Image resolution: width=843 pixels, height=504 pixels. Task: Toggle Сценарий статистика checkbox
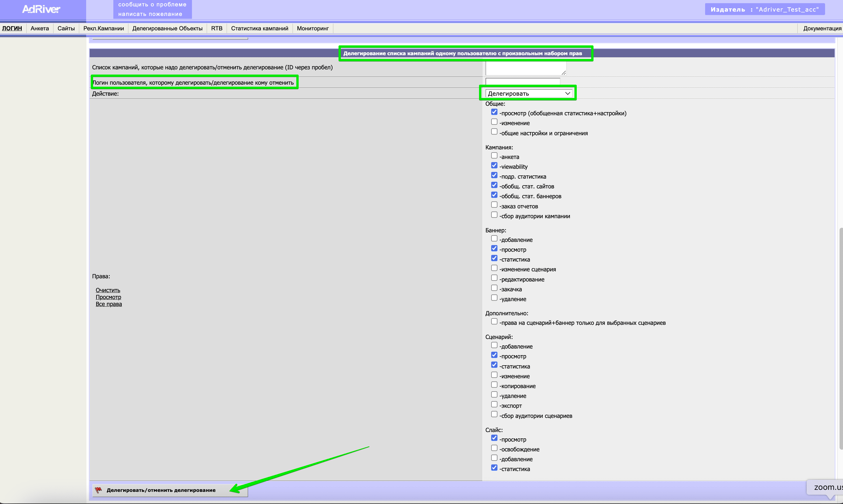pyautogui.click(x=494, y=365)
